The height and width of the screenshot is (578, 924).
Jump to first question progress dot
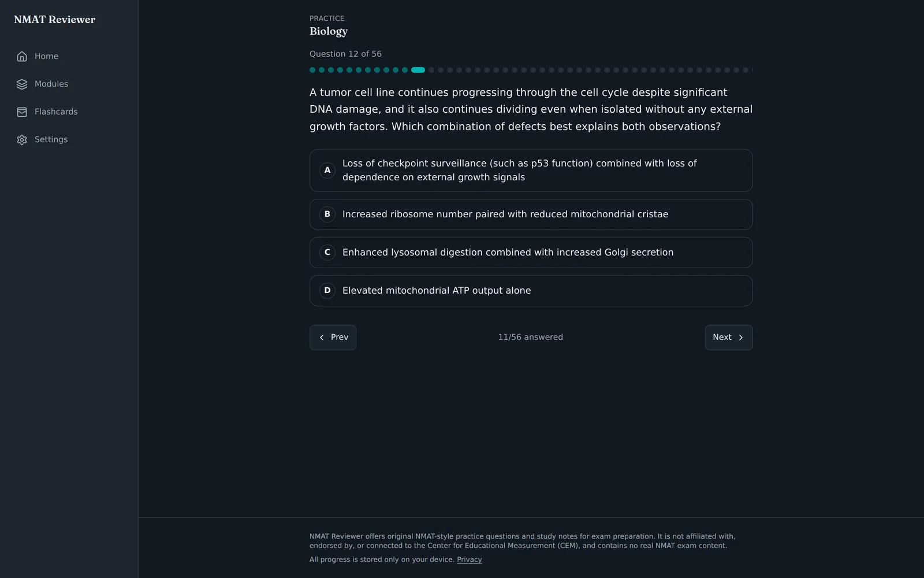312,70
